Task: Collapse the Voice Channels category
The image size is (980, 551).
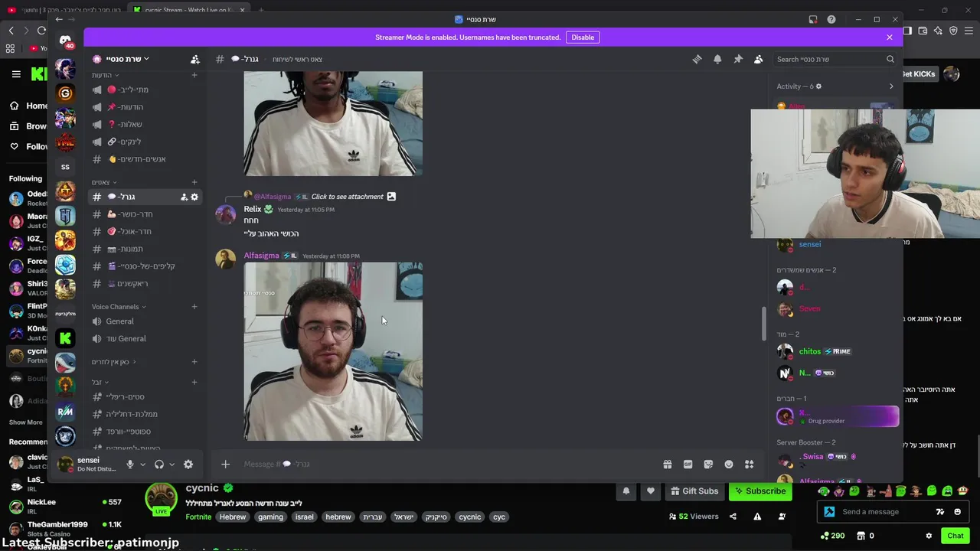Action: point(119,307)
